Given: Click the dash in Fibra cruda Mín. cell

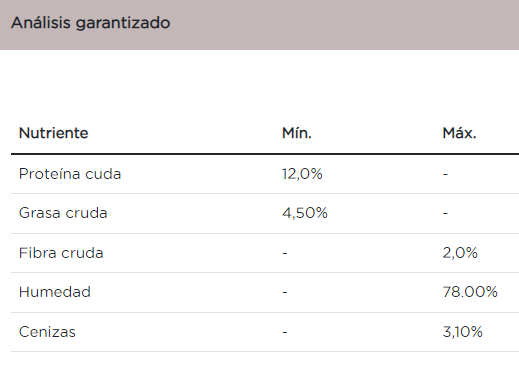Looking at the screenshot, I should click(285, 253).
